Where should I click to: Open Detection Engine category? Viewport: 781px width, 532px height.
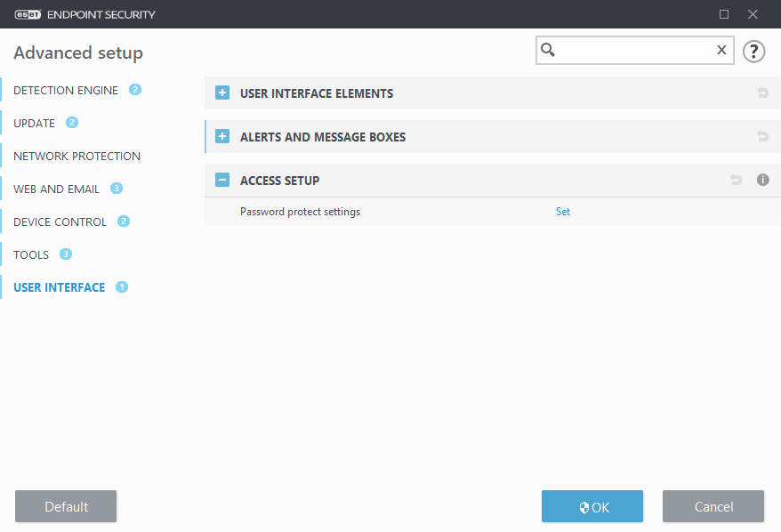tap(66, 90)
